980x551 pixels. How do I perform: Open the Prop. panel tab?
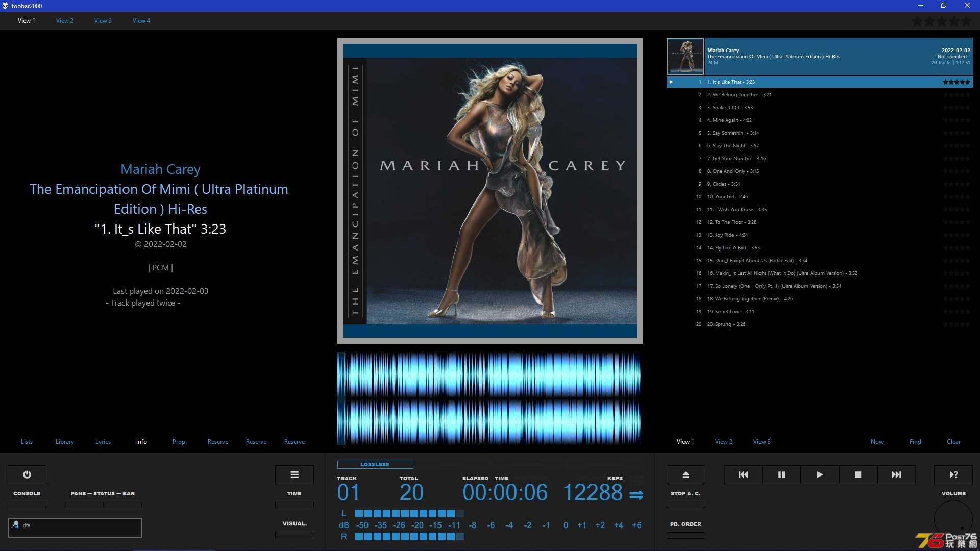(x=180, y=442)
